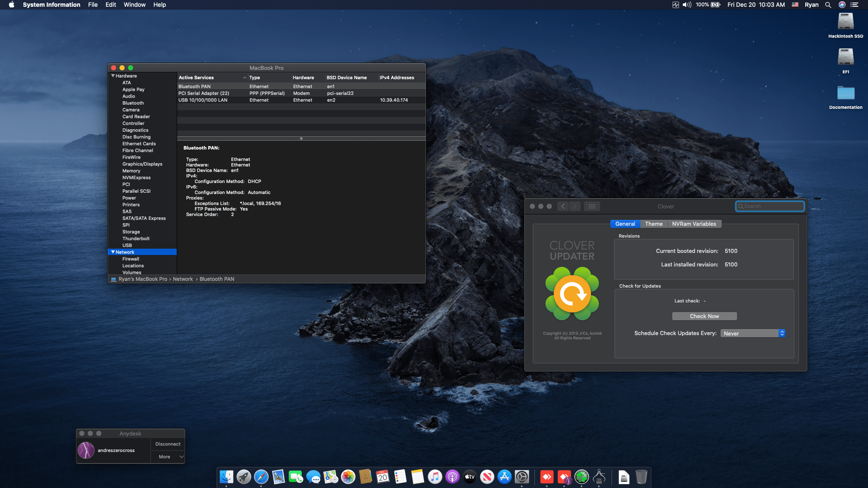Switch to the NVRam Variables tab
Screen dimensions: 868x488
(694, 224)
